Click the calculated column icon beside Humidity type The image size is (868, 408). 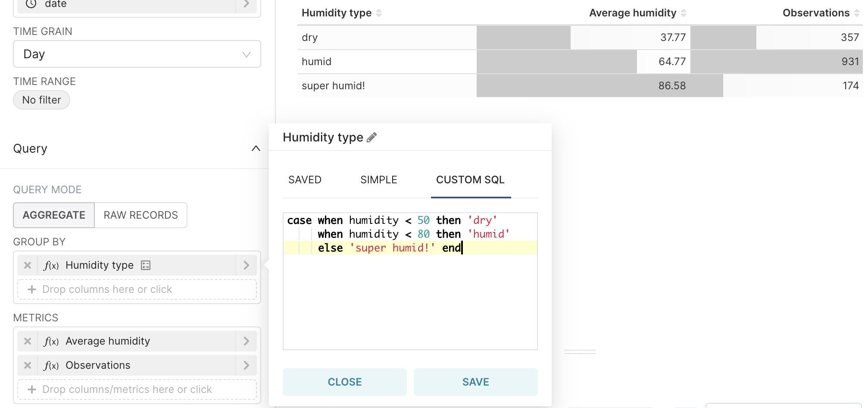pyautogui.click(x=146, y=265)
